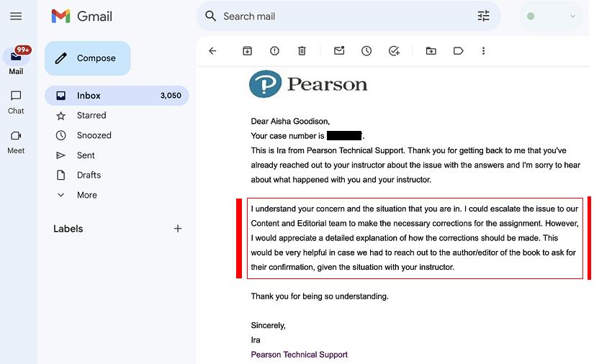Open the Starred folder
This screenshot has width=594, height=364.
pyautogui.click(x=91, y=115)
